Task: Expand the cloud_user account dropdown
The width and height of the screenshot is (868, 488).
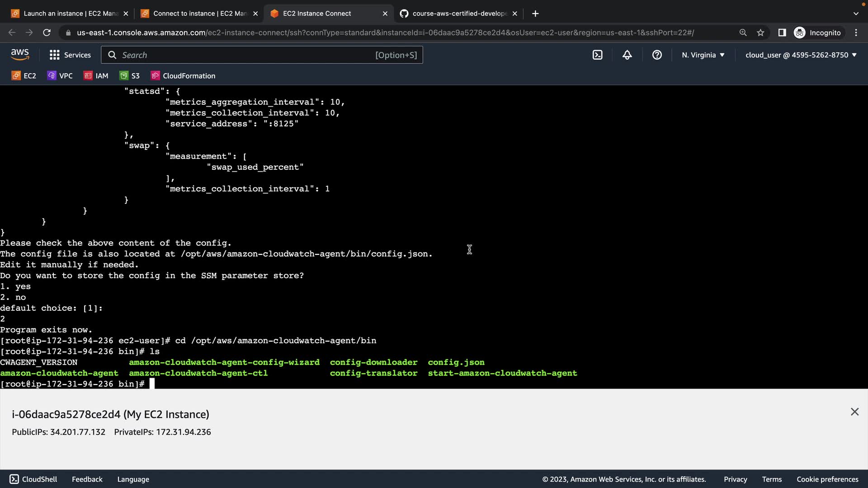Action: (801, 55)
